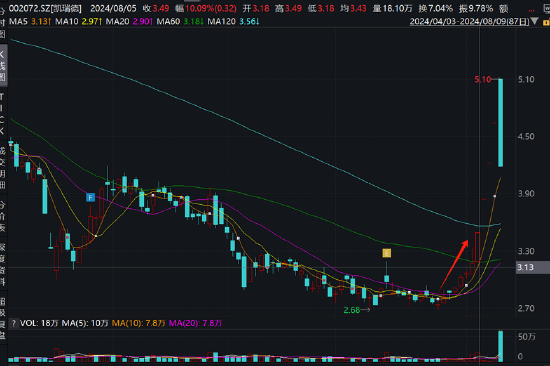Click the 2.68 low price marker
Image resolution: width=550 pixels, height=366 pixels.
pos(352,310)
